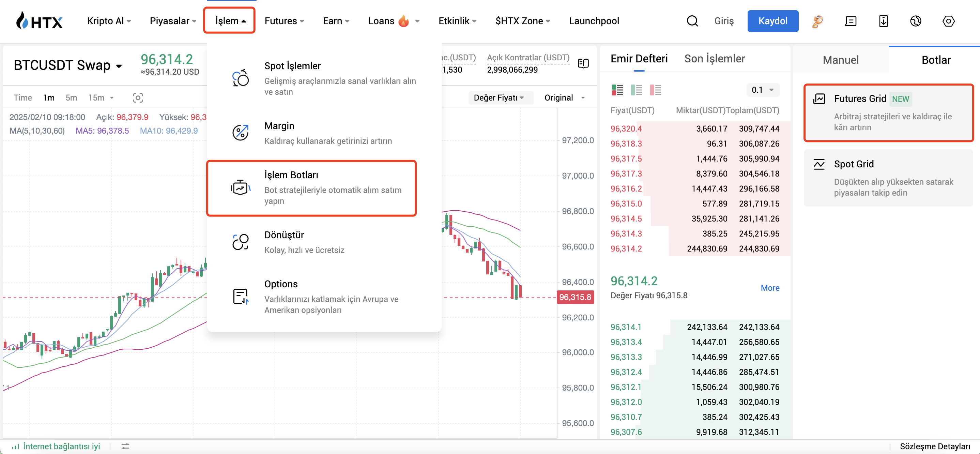The image size is (980, 454).
Task: Click ask price 96,320.4 in order book
Action: click(626, 129)
